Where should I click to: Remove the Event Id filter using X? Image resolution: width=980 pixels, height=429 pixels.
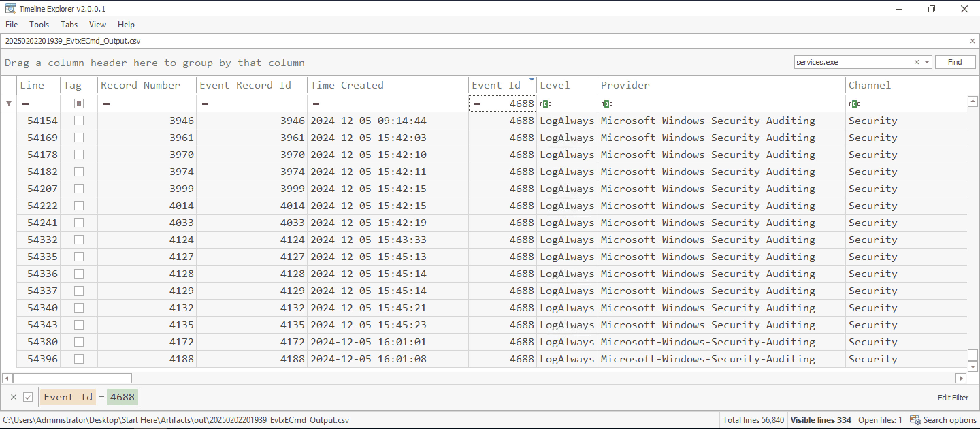[x=14, y=397]
